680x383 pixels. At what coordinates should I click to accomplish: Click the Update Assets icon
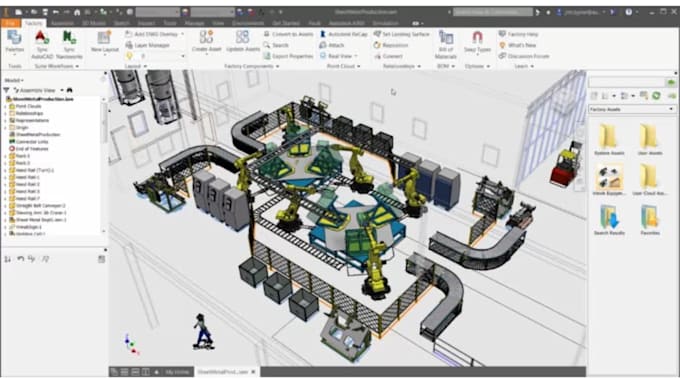(242, 38)
